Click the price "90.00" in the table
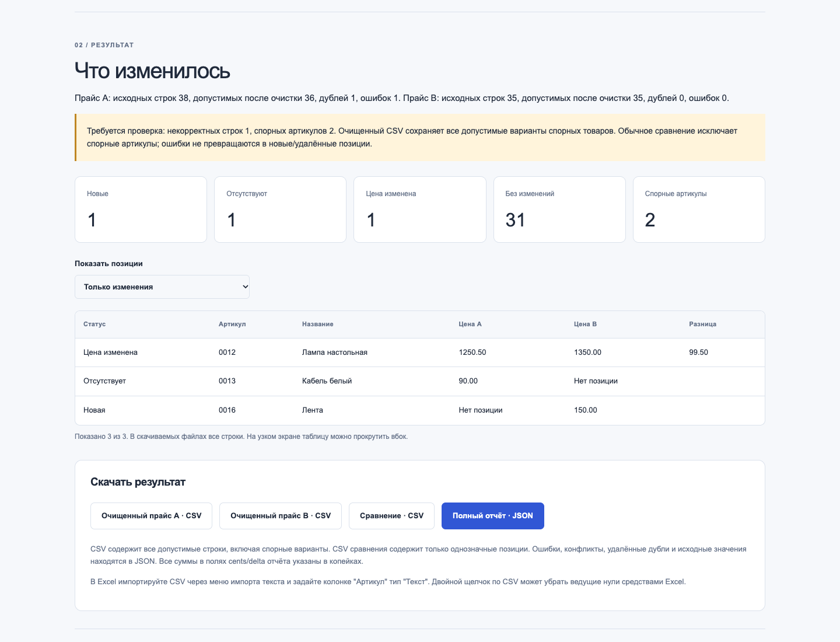This screenshot has width=840, height=642. 468,381
